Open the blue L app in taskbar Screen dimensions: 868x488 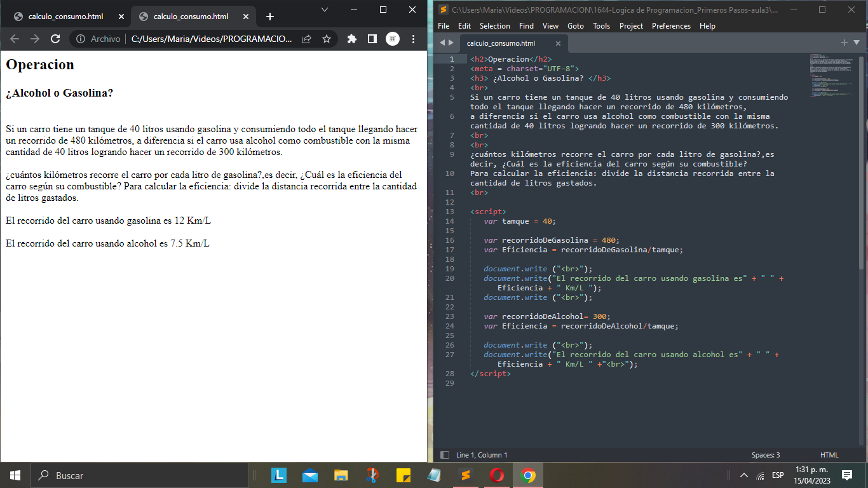(279, 475)
